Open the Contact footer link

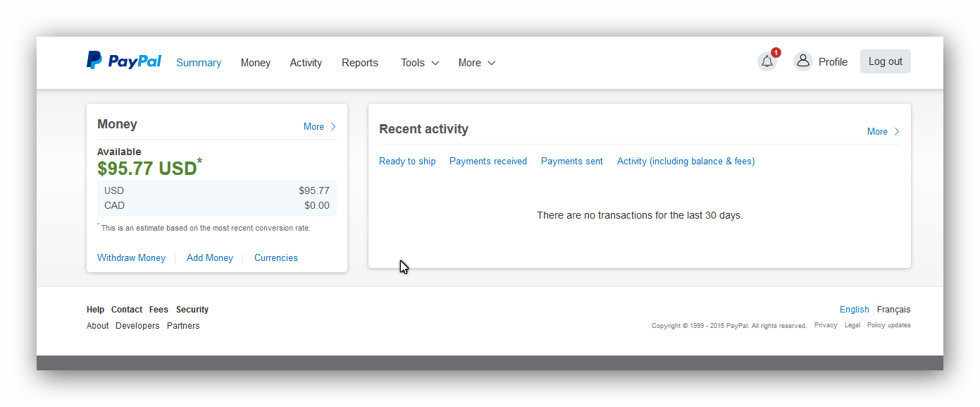[x=127, y=310]
